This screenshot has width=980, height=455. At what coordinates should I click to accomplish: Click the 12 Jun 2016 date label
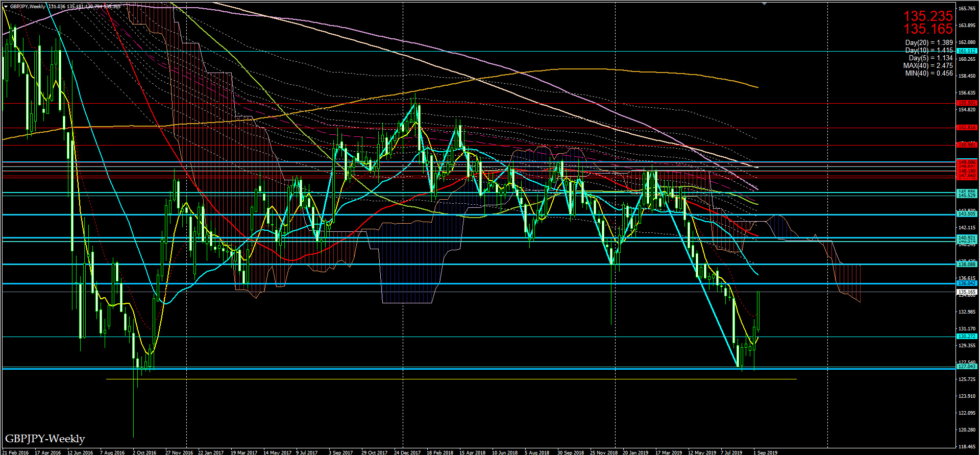point(80,452)
